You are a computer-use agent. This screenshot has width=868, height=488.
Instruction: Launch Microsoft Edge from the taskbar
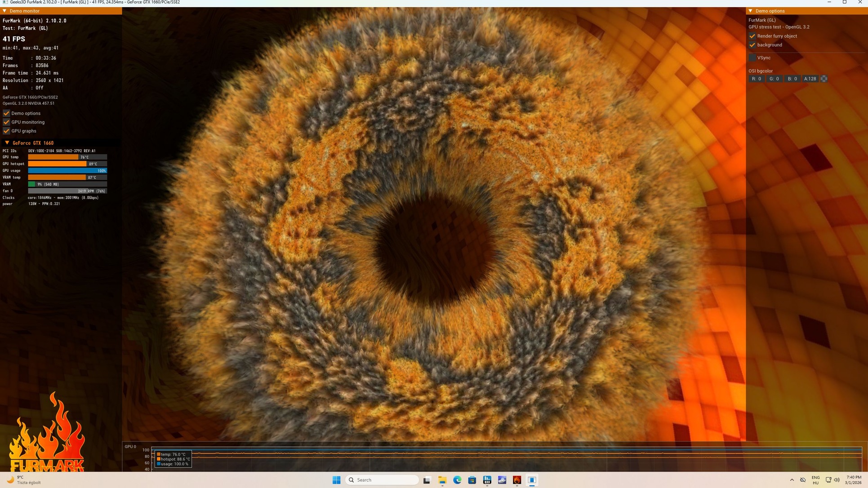point(457,480)
